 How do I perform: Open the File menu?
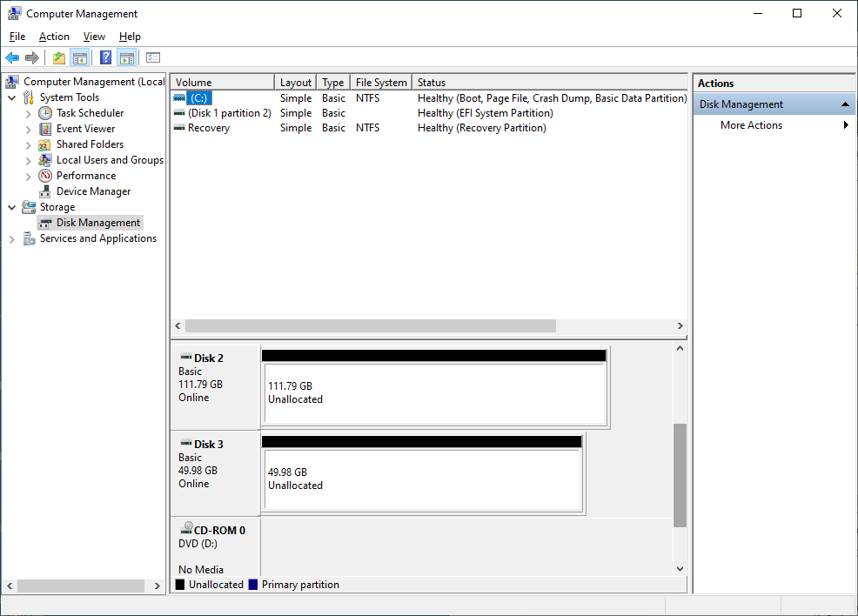[x=17, y=36]
